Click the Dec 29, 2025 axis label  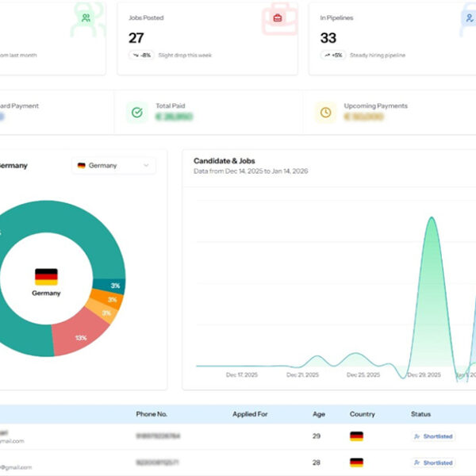pos(424,375)
